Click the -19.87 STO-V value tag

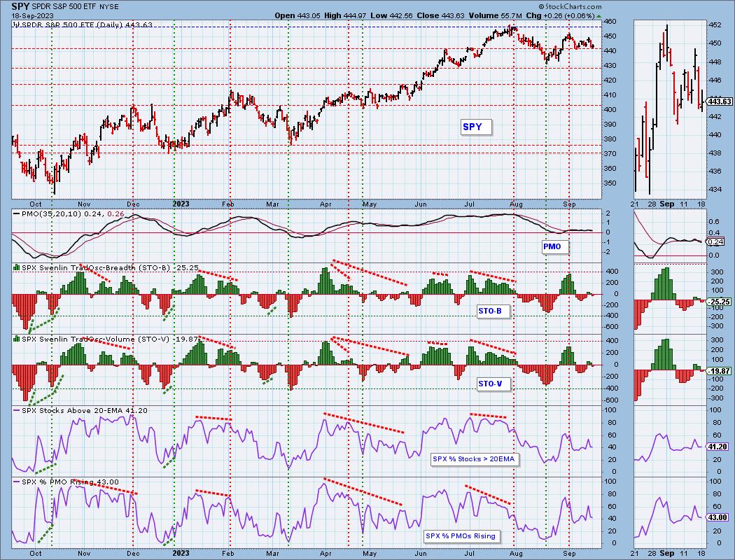(720, 371)
